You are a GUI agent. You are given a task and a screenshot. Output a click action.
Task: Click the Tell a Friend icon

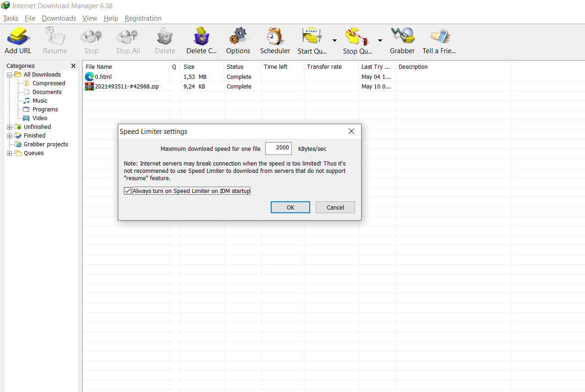click(440, 36)
